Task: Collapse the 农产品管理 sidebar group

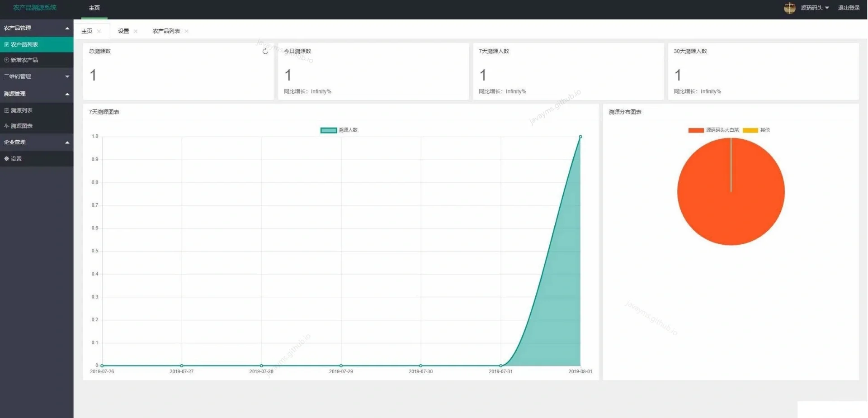Action: tap(37, 28)
